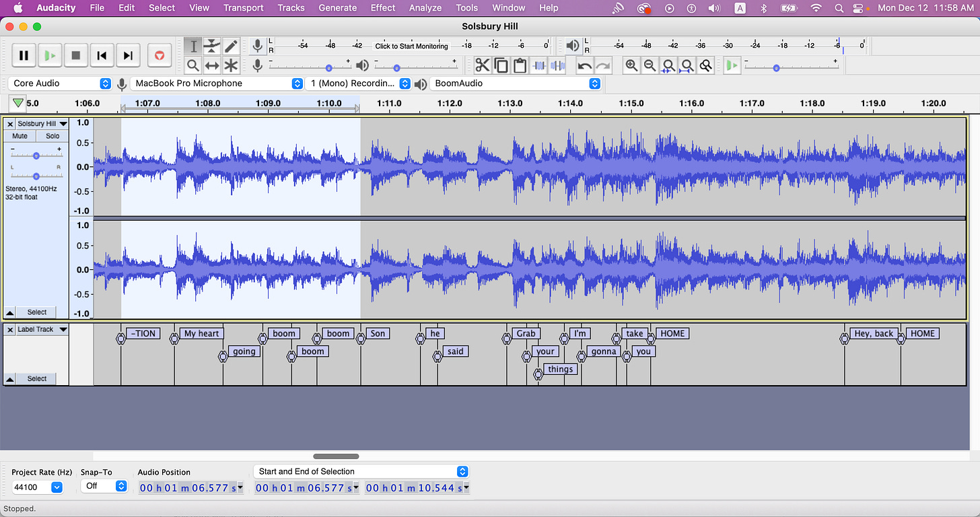This screenshot has width=980, height=517.
Task: Solo the Solsbury Hill track
Action: click(53, 136)
